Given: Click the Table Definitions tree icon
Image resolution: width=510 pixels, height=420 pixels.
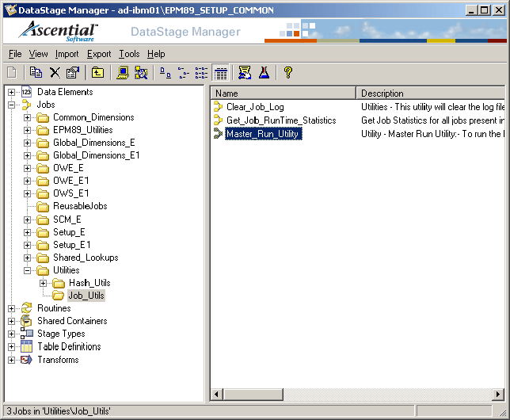Looking at the screenshot, I should click(x=26, y=346).
